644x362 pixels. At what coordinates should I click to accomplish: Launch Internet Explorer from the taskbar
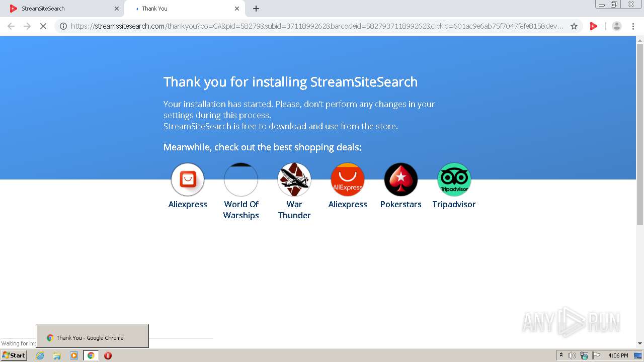(40, 355)
